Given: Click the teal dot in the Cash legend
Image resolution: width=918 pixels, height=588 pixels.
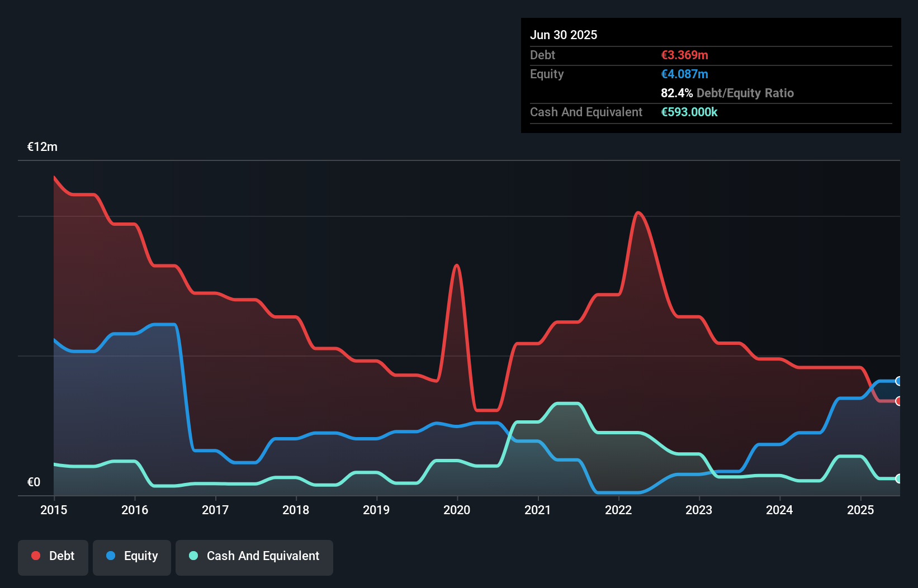Looking at the screenshot, I should [193, 556].
